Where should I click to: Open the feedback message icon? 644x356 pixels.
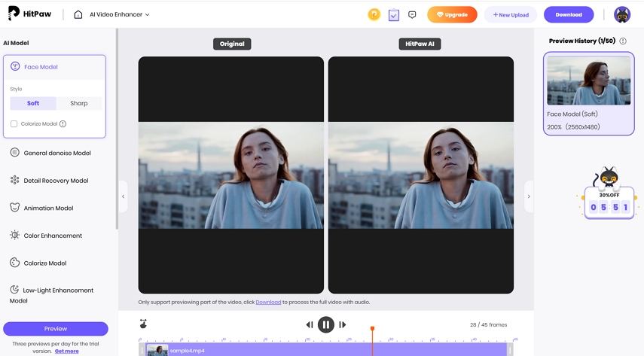[412, 15]
